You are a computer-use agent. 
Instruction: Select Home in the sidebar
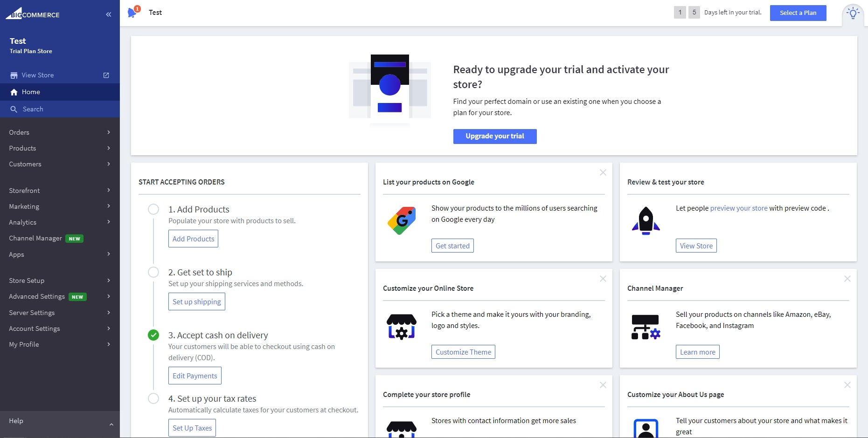(x=60, y=92)
